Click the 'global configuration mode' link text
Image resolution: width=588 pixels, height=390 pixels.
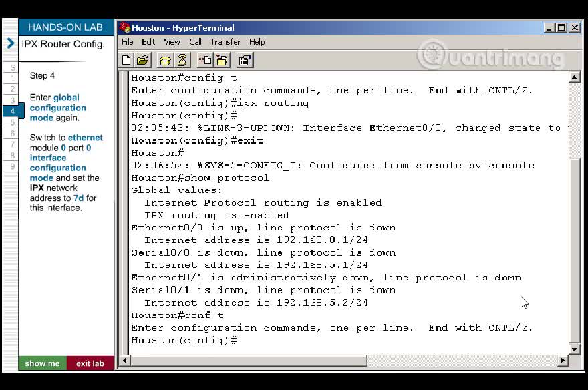[x=57, y=108]
